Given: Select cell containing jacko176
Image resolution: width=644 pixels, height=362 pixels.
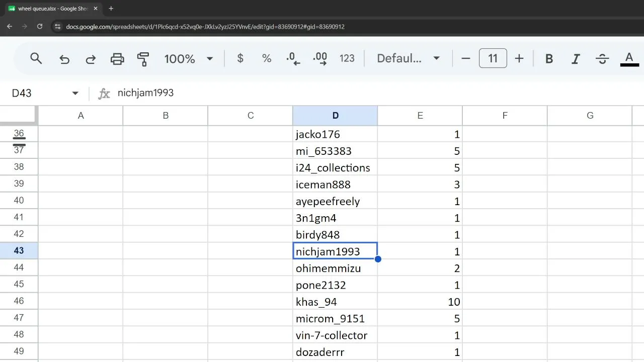Looking at the screenshot, I should pyautogui.click(x=335, y=134).
